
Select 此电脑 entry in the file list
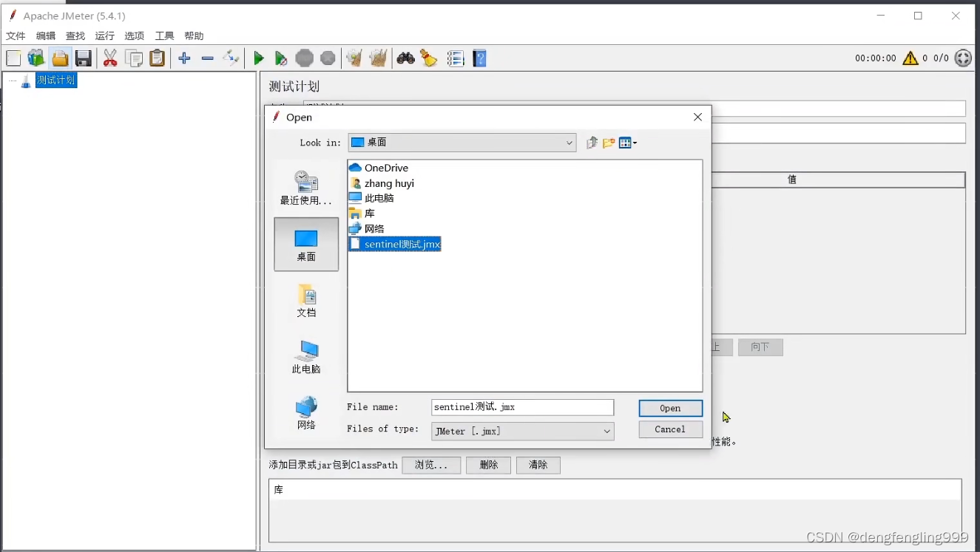tap(371, 198)
